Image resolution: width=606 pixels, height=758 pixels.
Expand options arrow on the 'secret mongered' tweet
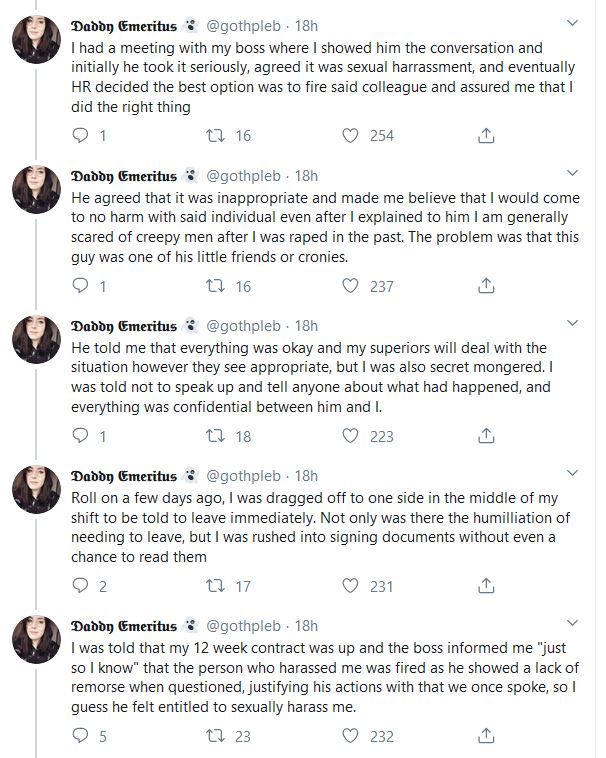(571, 324)
